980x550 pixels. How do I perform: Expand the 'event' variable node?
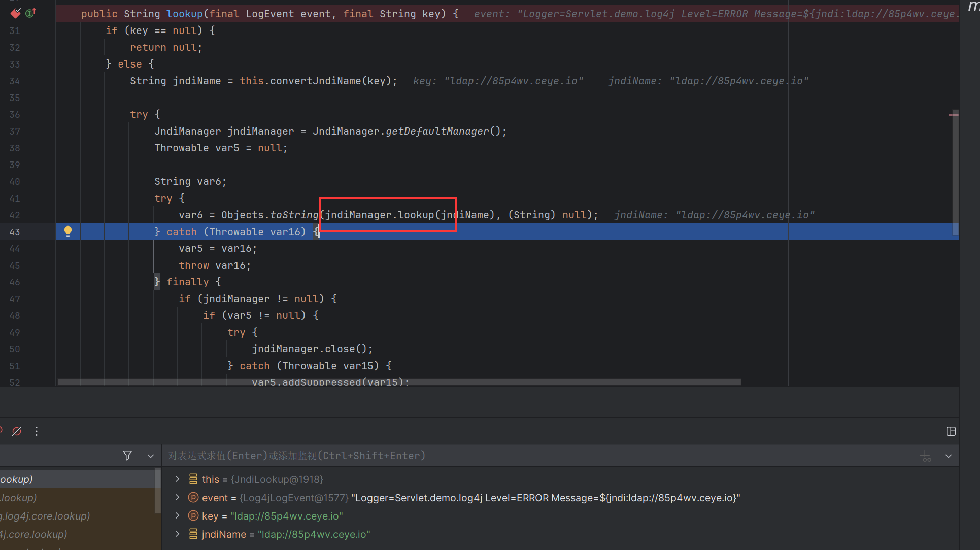(177, 497)
